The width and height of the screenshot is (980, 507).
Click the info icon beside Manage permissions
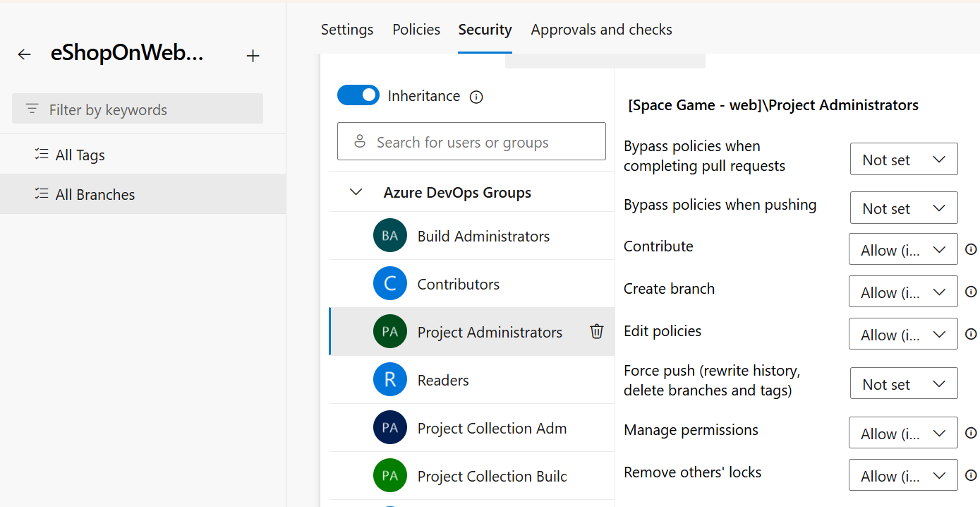point(971,433)
